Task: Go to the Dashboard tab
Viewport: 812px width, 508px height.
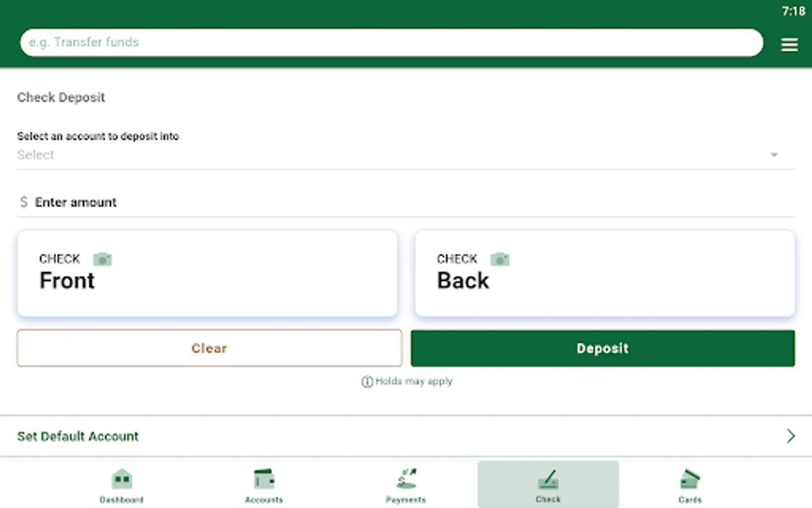Action: (x=122, y=485)
